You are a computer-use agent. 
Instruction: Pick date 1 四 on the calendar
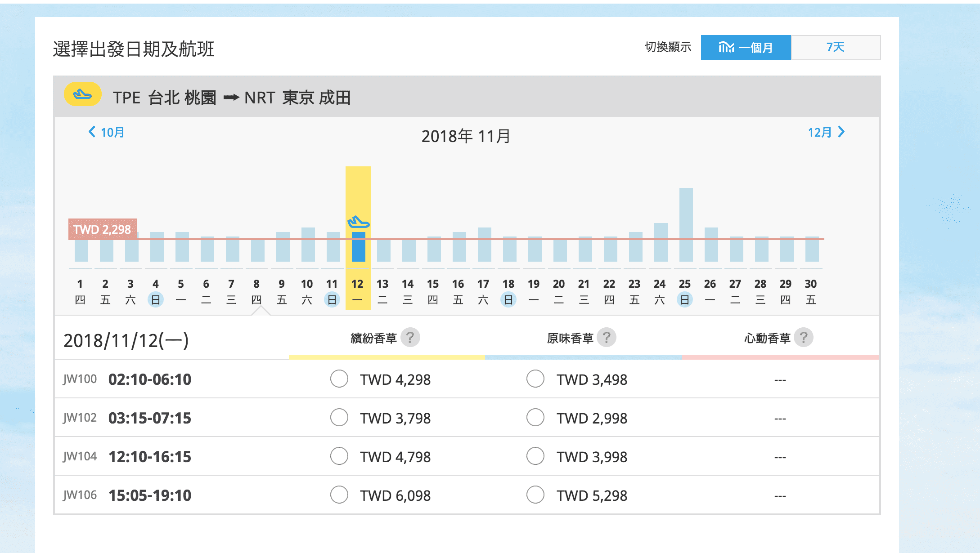coord(80,291)
